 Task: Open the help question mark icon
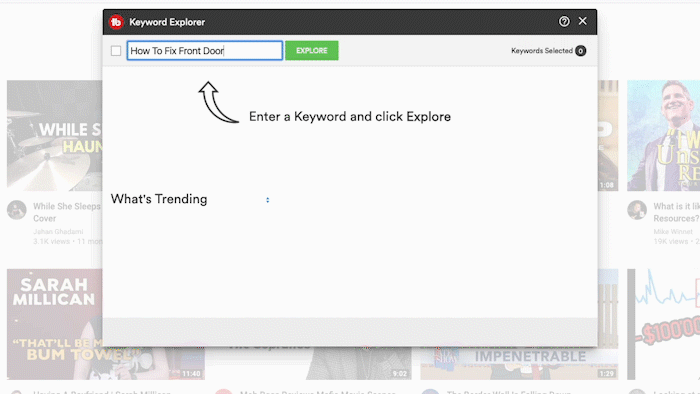pyautogui.click(x=564, y=21)
